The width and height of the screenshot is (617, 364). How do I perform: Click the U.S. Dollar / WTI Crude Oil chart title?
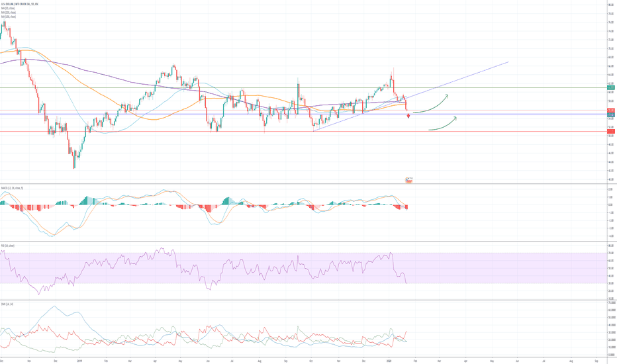[20, 4]
